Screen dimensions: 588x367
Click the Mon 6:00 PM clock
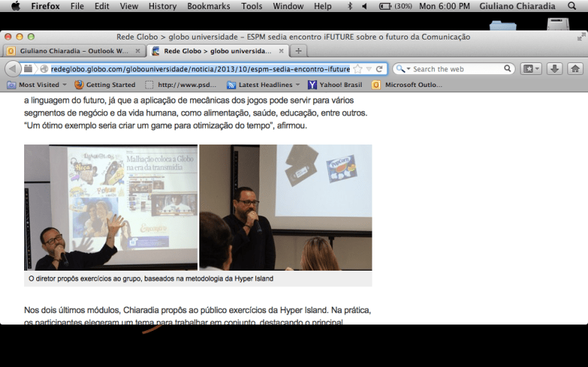tap(445, 6)
